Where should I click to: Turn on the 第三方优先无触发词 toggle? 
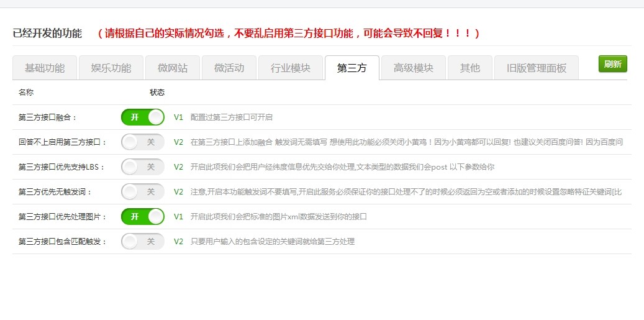point(143,191)
